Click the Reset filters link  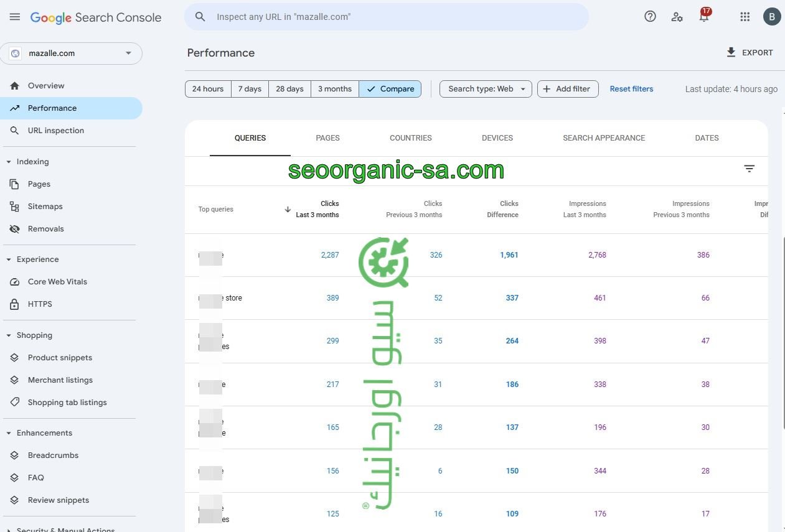[631, 89]
